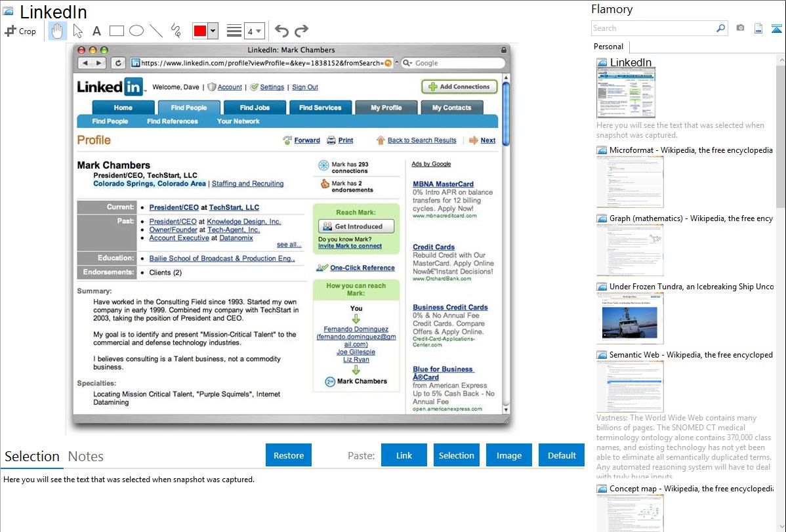
Task: Click the reload button in the captured browser
Action: 118,63
